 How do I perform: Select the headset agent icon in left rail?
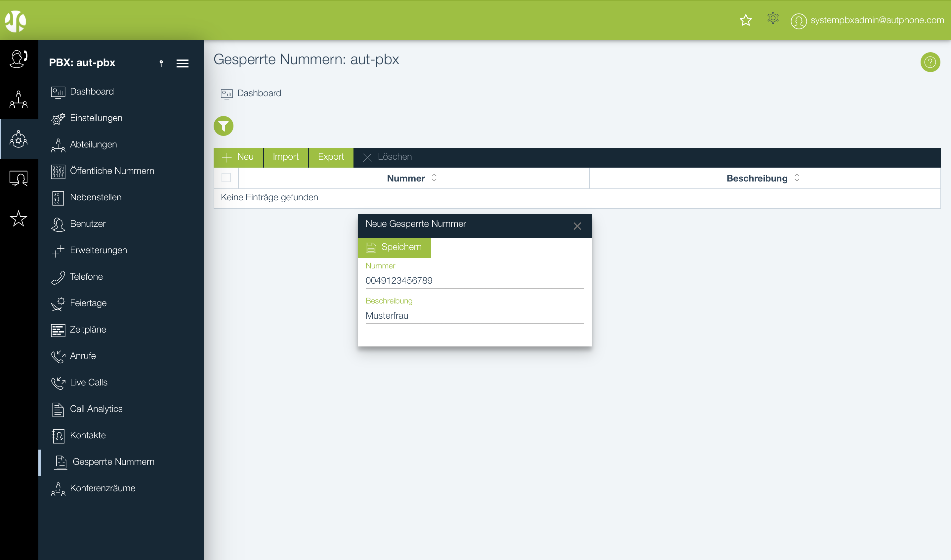(19, 59)
